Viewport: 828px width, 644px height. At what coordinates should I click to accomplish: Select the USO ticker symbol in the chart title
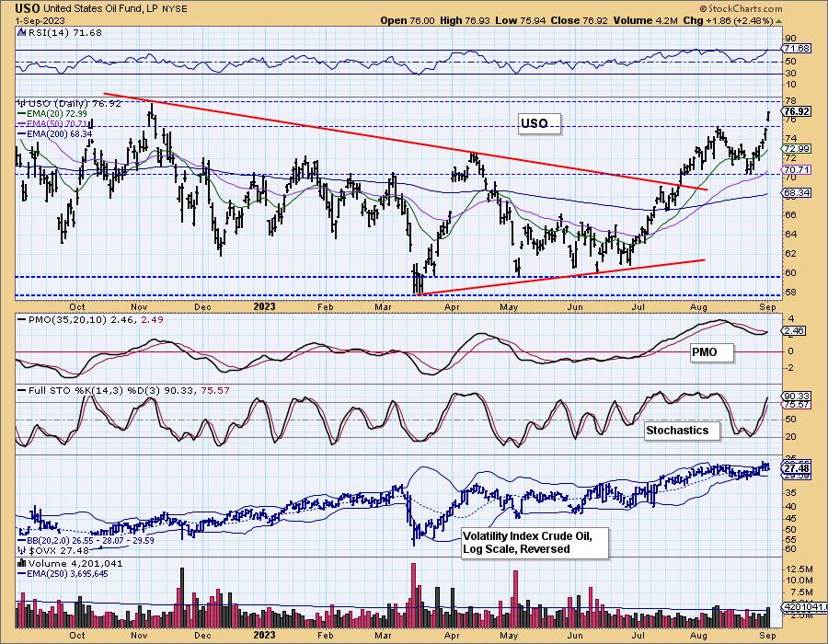point(28,8)
